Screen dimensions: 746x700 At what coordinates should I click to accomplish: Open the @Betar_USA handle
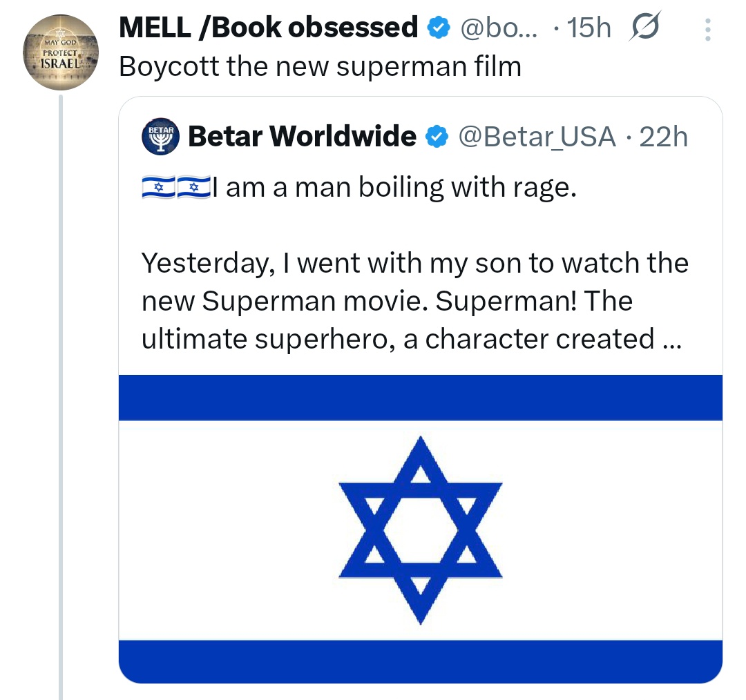[537, 137]
